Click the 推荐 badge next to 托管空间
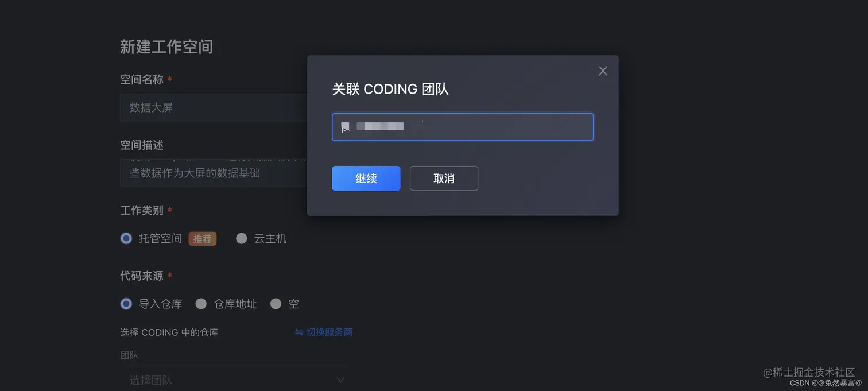Image resolution: width=868 pixels, height=391 pixels. 202,238
